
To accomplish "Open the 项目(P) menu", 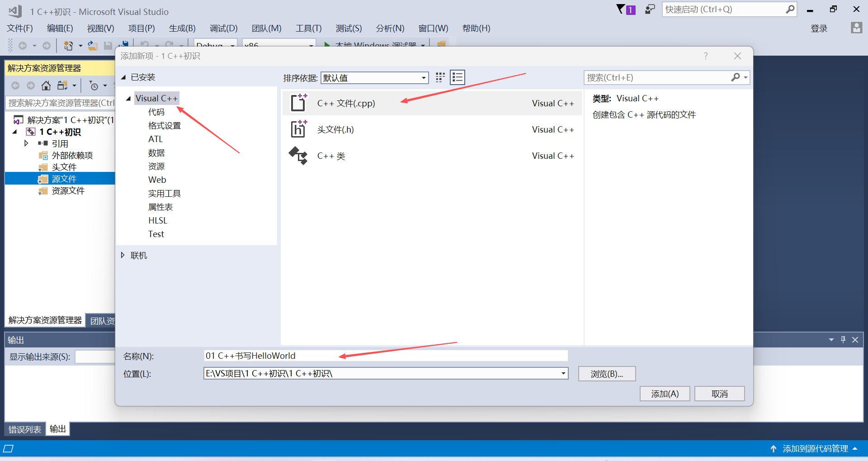I will [x=142, y=29].
